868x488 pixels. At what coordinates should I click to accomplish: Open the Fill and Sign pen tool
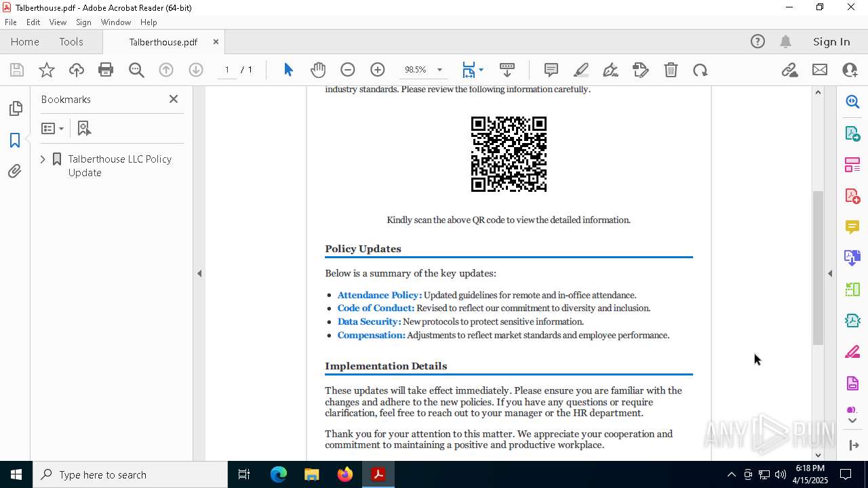[610, 70]
